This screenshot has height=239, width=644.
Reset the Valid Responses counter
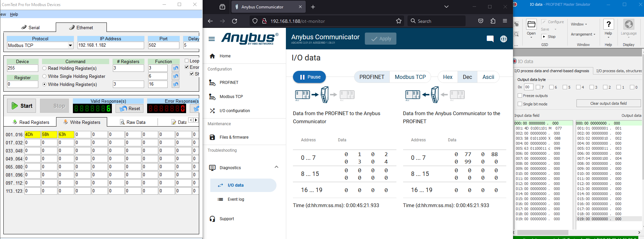pyautogui.click(x=130, y=108)
